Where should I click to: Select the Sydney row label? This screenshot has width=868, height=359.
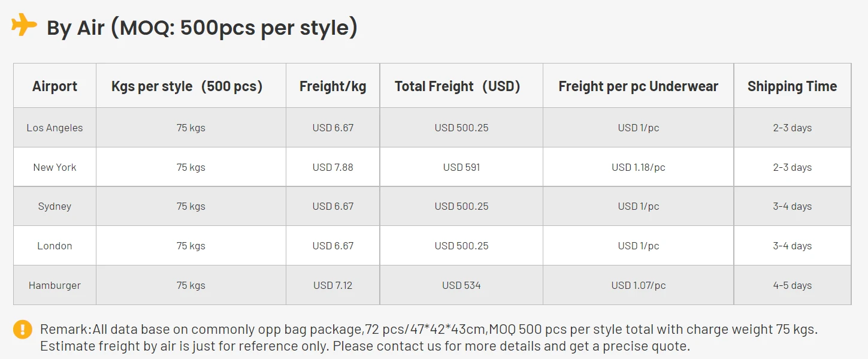coord(55,206)
